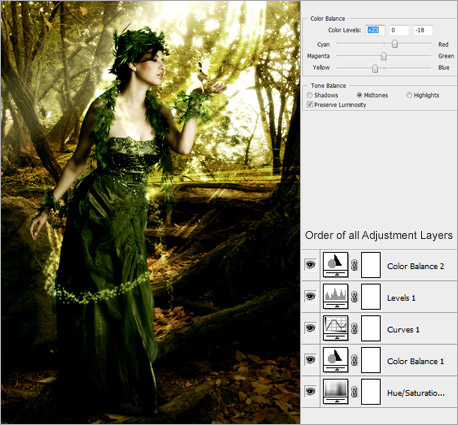This screenshot has width=458, height=425.
Task: Click the first Color Levels input field
Action: pos(375,30)
